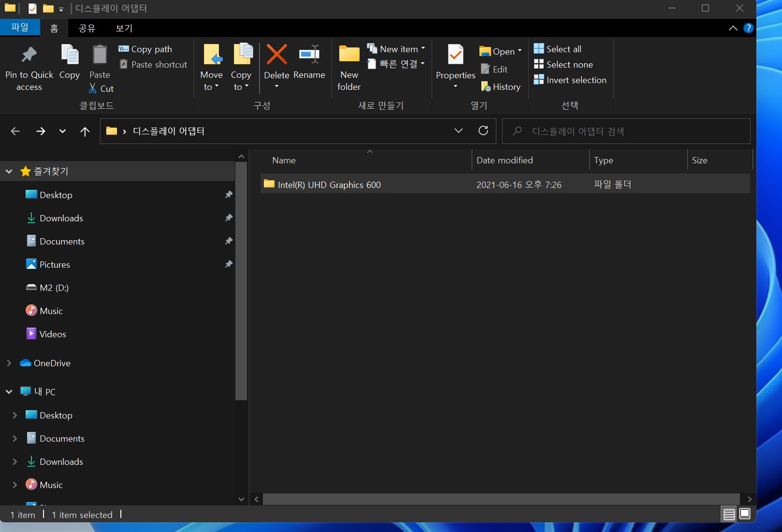Click the Cut scissors icon
782x532 pixels.
coord(93,88)
